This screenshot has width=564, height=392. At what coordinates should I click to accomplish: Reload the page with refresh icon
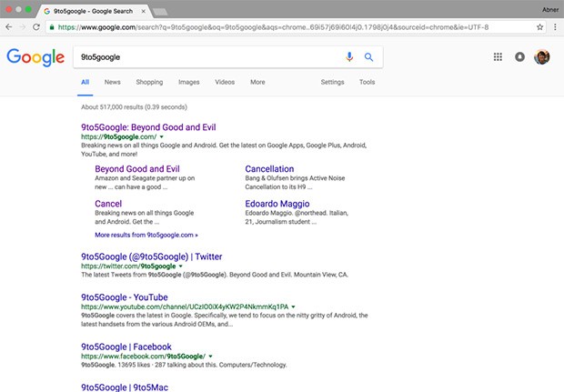[36, 27]
